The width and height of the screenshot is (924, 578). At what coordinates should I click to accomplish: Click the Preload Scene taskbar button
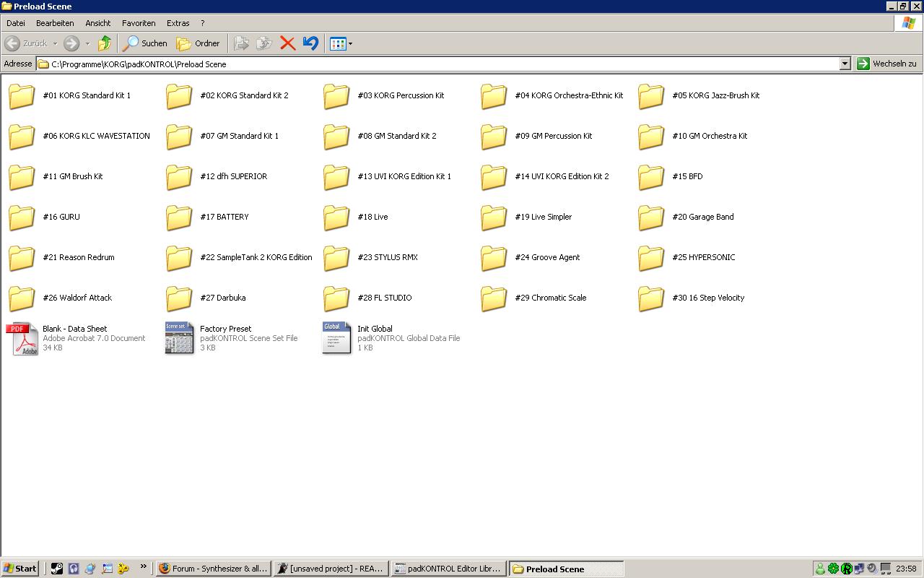[x=566, y=569]
